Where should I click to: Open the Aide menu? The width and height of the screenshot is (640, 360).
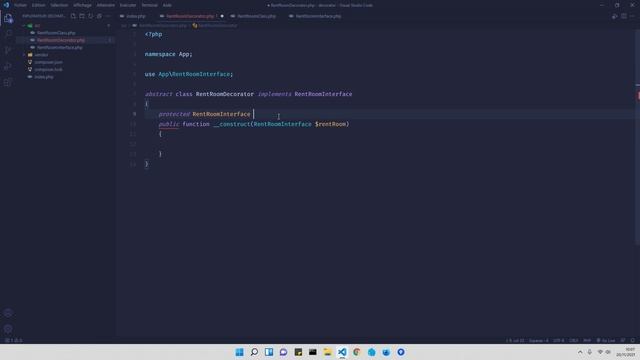coord(167,5)
